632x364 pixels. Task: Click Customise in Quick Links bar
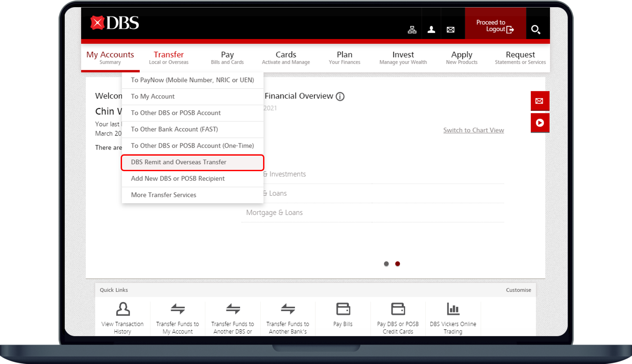pyautogui.click(x=518, y=290)
